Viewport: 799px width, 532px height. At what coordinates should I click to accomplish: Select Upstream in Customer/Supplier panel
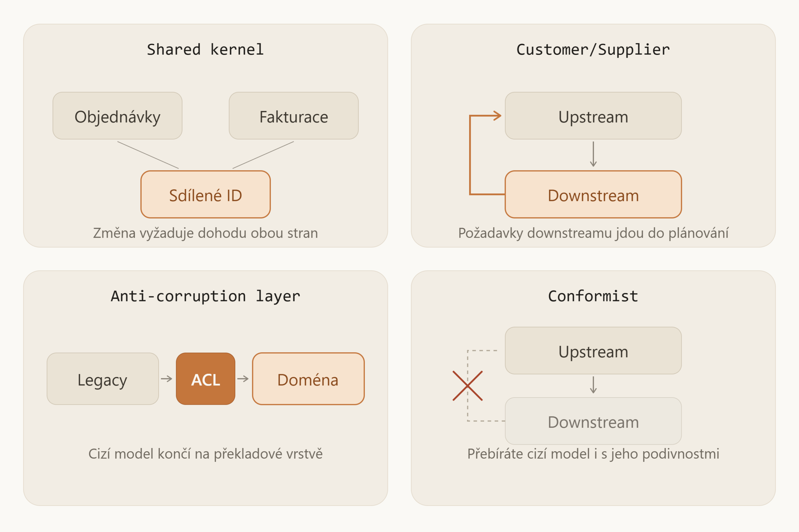(593, 116)
